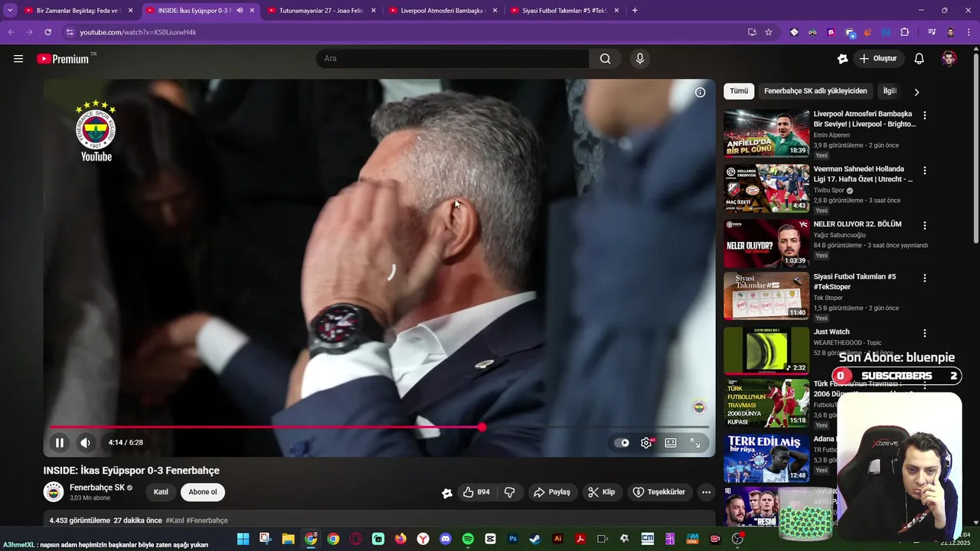Open Steam from the taskbar
This screenshot has width=980, height=551.
pyautogui.click(x=535, y=539)
